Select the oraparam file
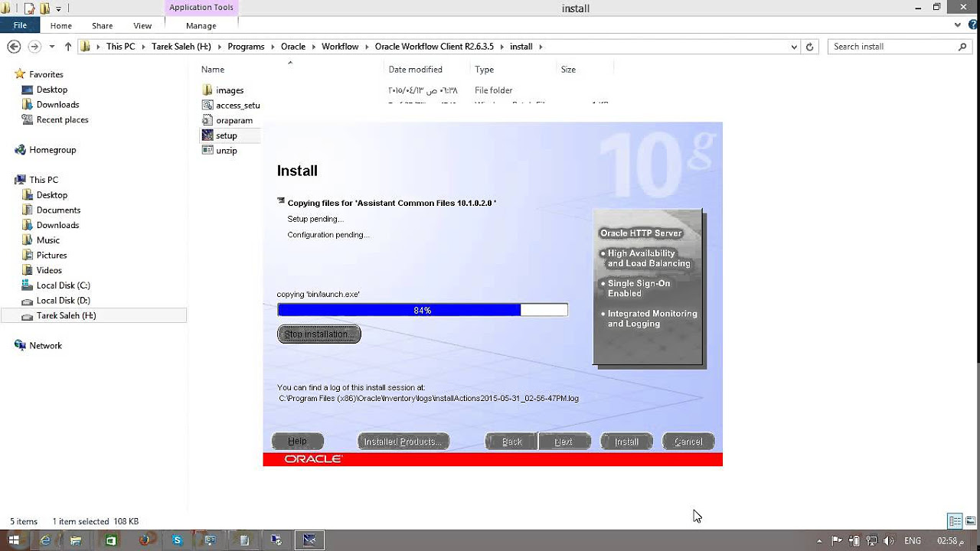The image size is (980, 551). click(234, 120)
